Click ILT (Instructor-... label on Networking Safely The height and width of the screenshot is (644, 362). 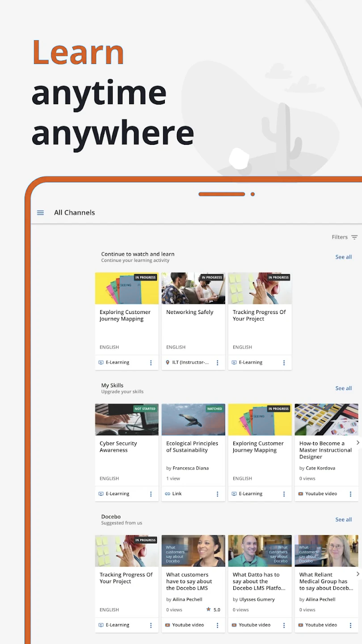190,363
